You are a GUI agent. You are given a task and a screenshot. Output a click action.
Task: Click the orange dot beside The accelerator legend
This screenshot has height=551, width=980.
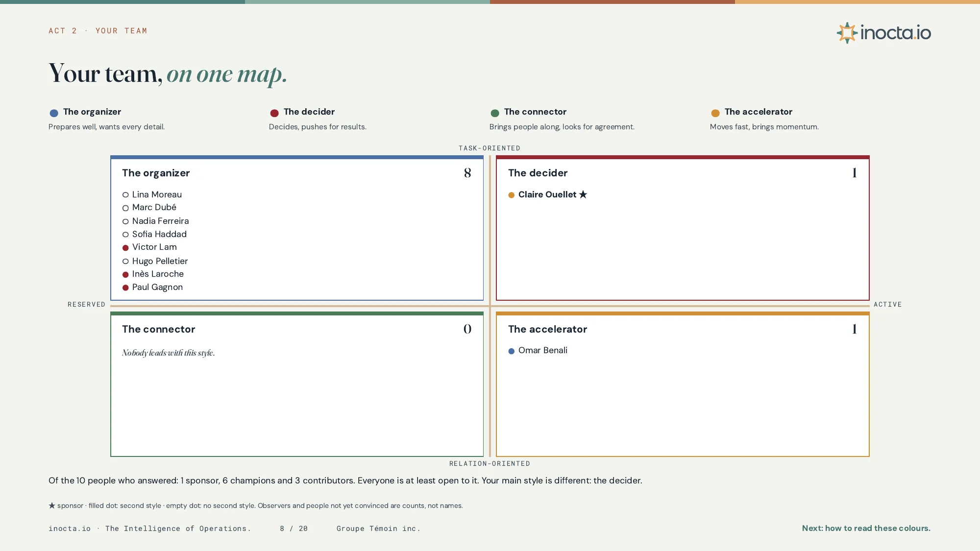715,113
